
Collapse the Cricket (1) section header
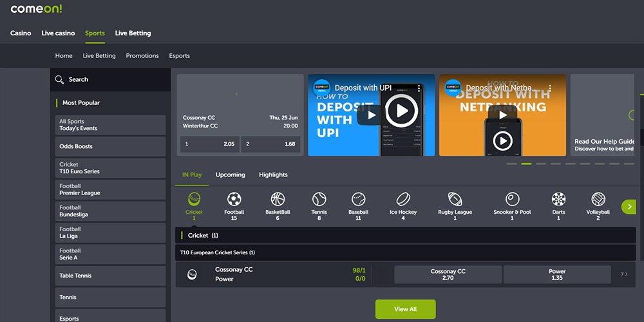pos(405,235)
